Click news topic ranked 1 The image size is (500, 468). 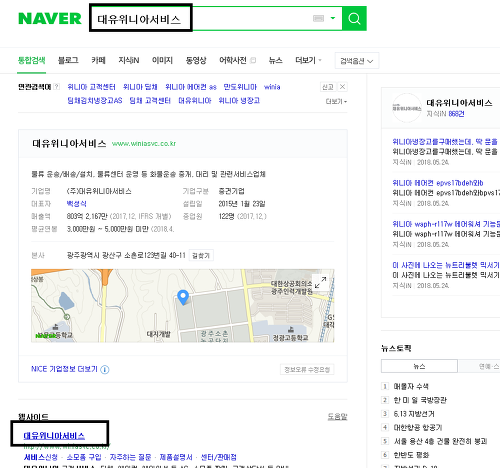(411, 386)
